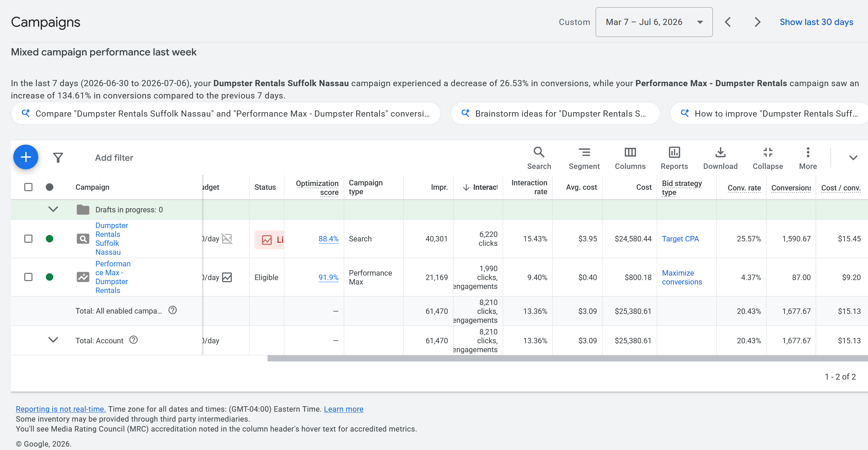Sort by Conv. rate header

(x=744, y=188)
